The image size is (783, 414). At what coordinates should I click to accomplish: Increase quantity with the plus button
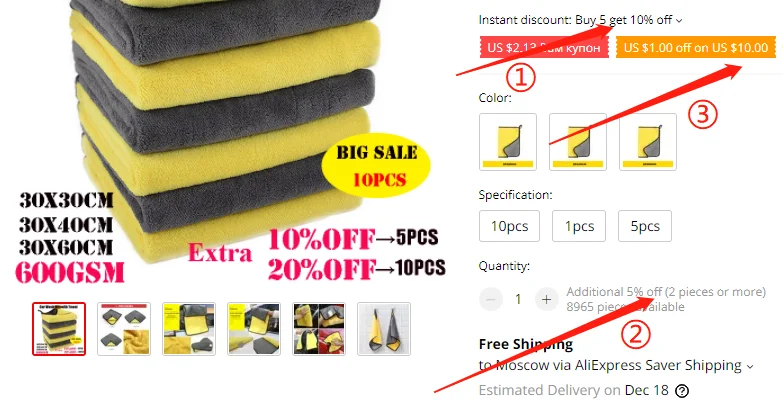[546, 299]
